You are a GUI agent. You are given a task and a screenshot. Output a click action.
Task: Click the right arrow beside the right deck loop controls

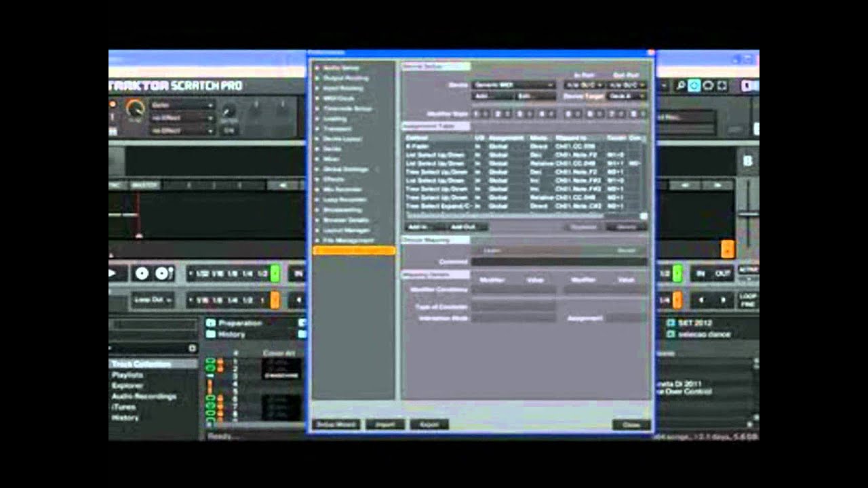(x=723, y=300)
